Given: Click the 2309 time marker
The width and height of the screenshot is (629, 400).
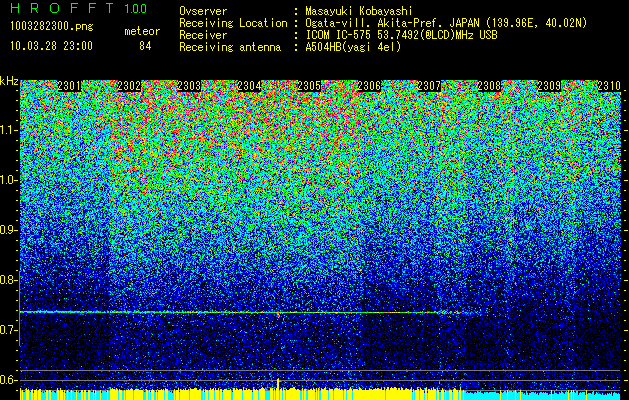Looking at the screenshot, I should coord(549,86).
